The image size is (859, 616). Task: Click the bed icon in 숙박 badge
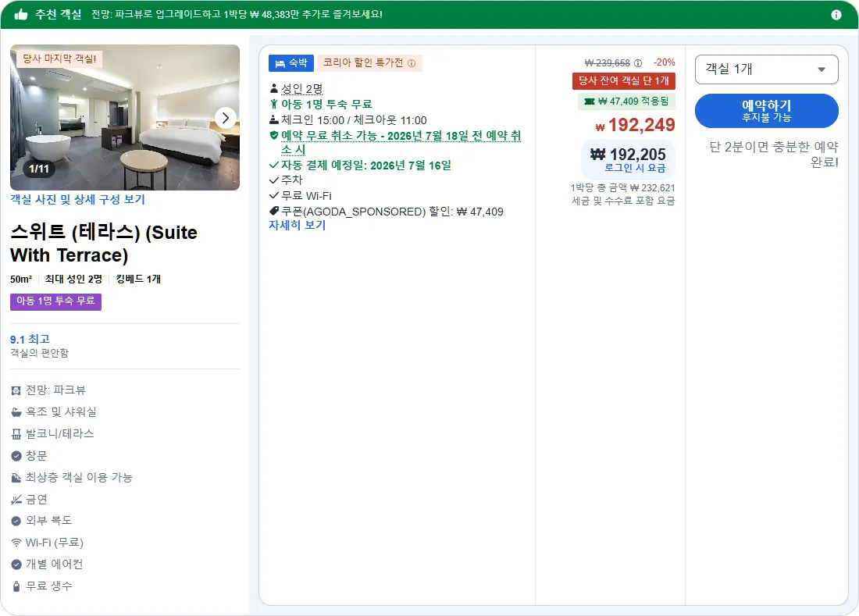point(280,63)
